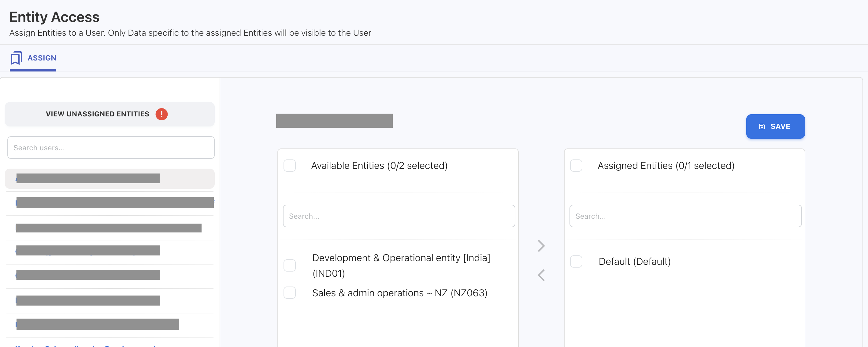
Task: Check Sales & admin operations NZ box
Action: click(289, 293)
